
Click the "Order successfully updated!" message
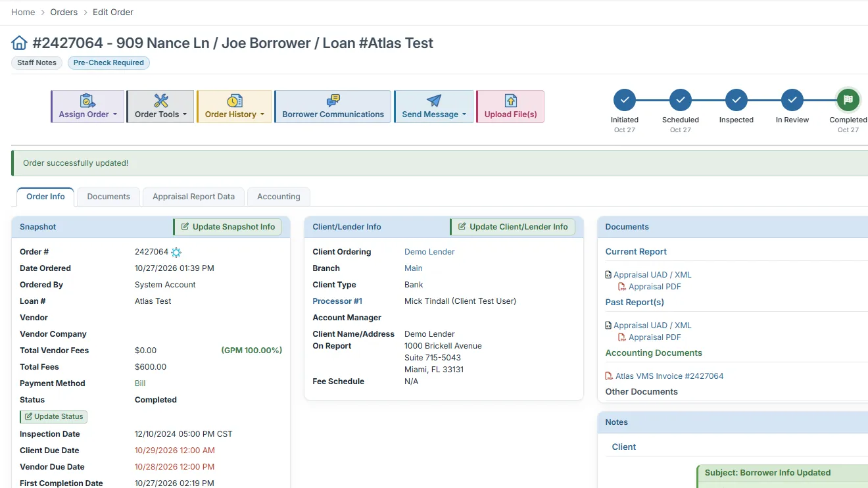[x=76, y=163]
